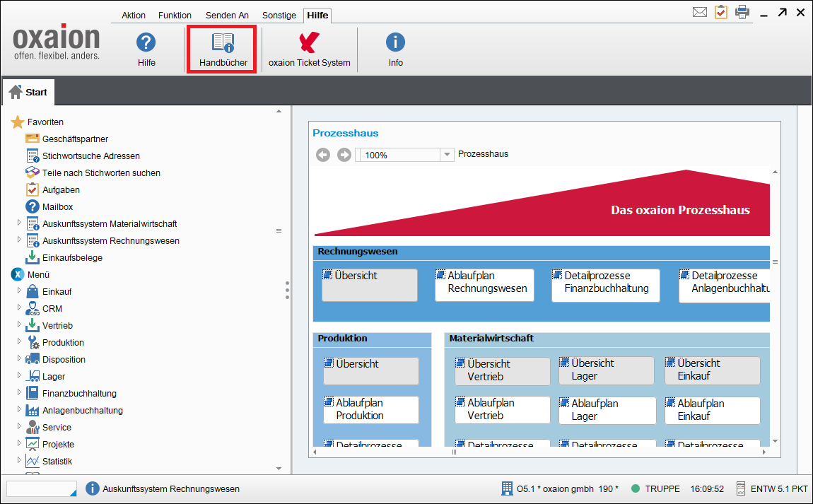Select the Start tab

(x=28, y=92)
